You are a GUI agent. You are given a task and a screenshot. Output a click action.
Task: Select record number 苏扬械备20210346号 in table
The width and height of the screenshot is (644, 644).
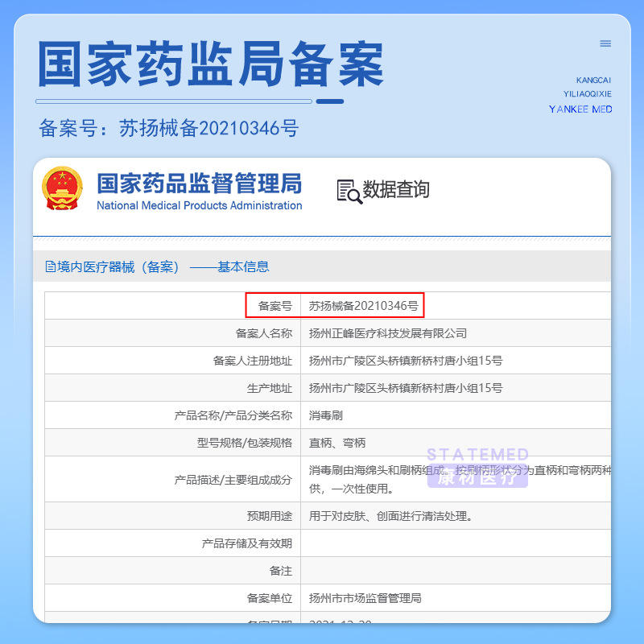pos(364,306)
